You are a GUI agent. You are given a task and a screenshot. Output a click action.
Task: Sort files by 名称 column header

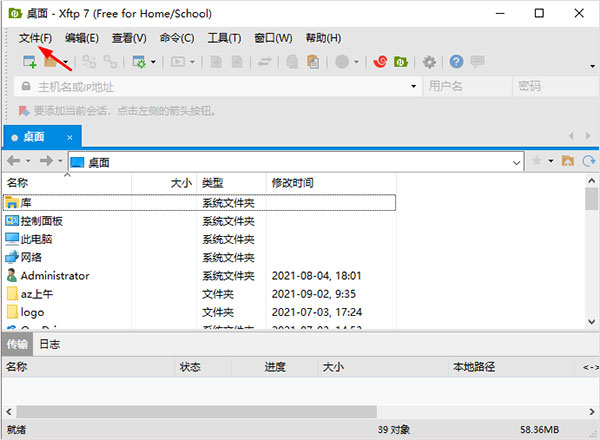coord(67,183)
